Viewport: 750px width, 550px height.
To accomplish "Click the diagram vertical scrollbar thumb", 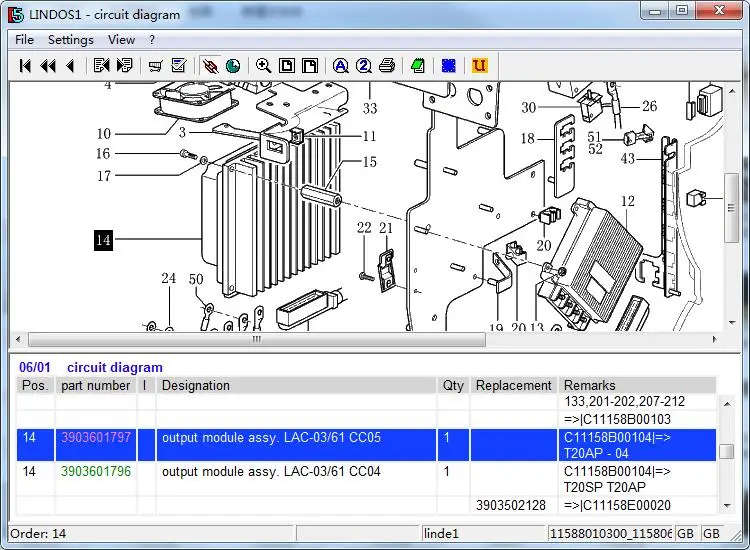I will tap(732, 208).
